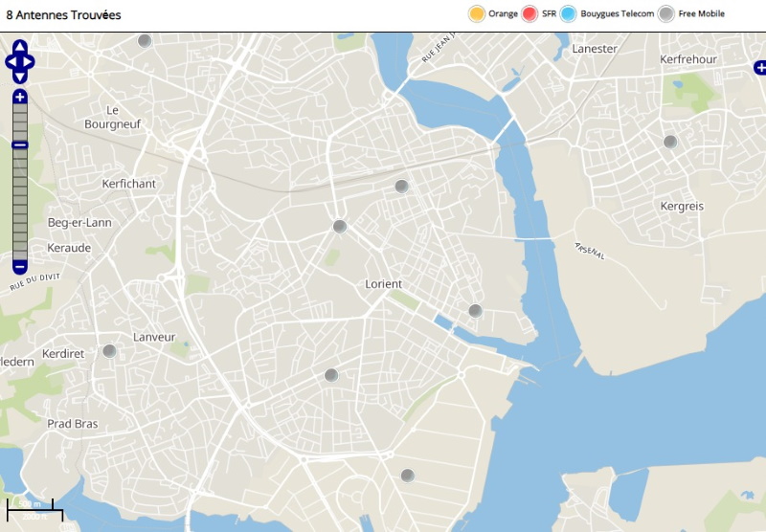Screen dimensions: 766x532
Task: Open the antenna marker above Le Bourgneuf
Action: tap(145, 40)
